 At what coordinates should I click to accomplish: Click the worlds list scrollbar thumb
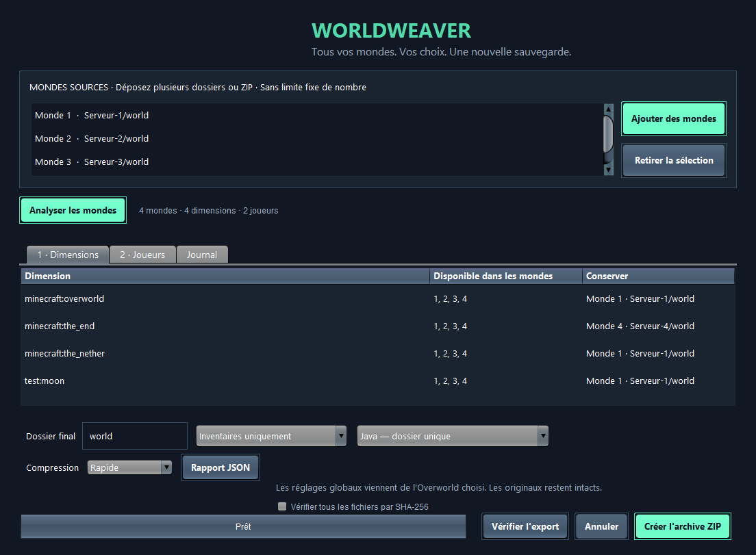pos(609,134)
